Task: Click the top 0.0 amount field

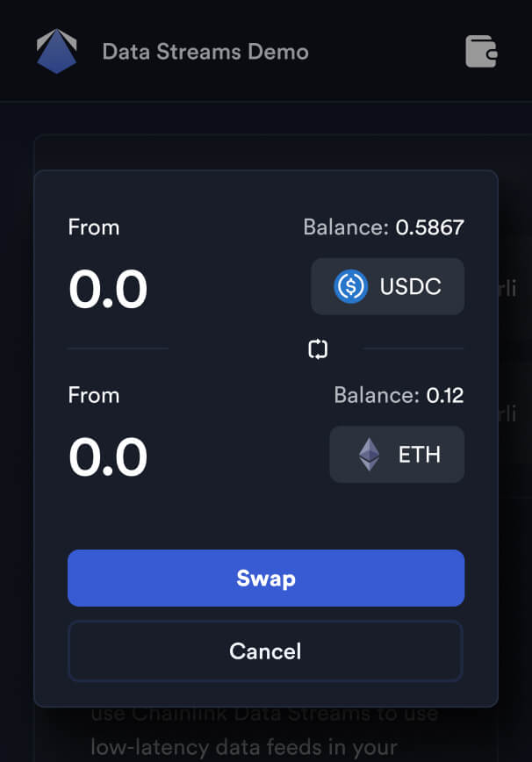Action: tap(108, 288)
